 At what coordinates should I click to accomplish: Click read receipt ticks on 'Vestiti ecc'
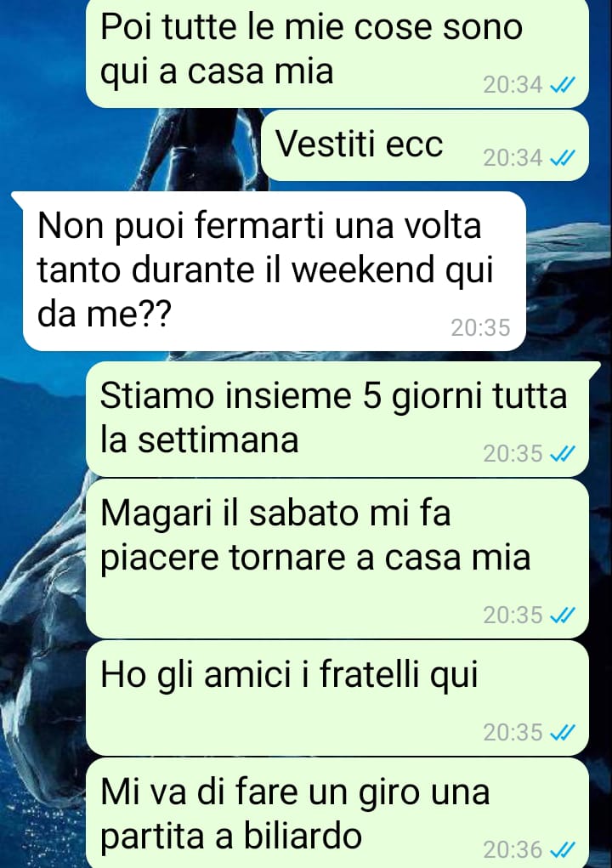563,159
